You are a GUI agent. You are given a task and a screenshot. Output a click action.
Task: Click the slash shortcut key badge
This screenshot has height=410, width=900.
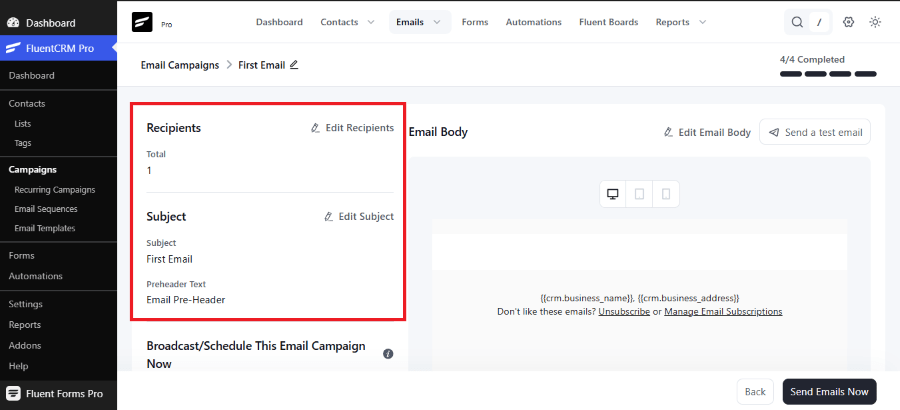tap(820, 22)
